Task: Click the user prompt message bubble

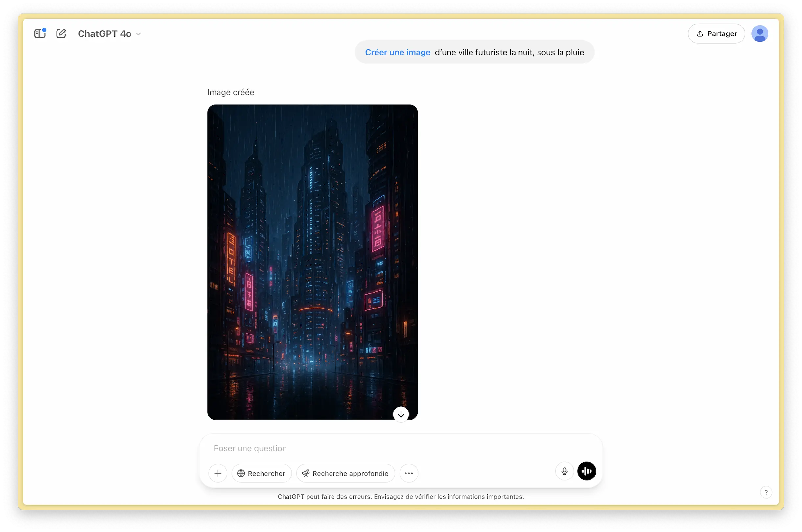Action: [509, 52]
